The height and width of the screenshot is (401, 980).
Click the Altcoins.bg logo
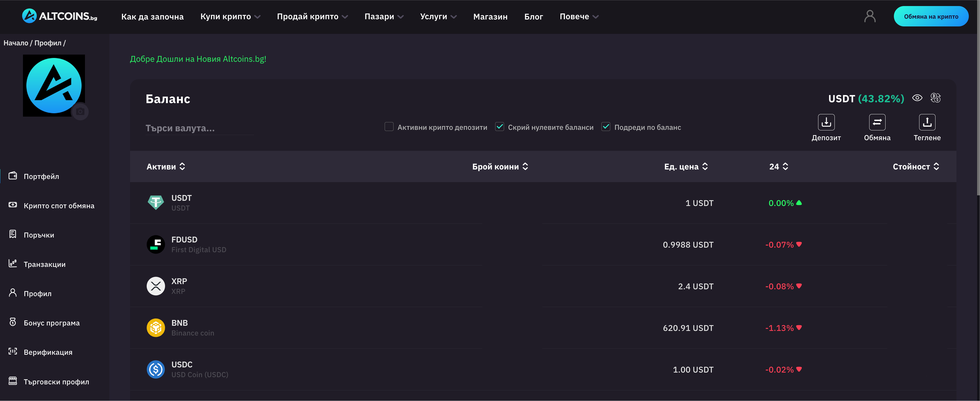point(60,16)
